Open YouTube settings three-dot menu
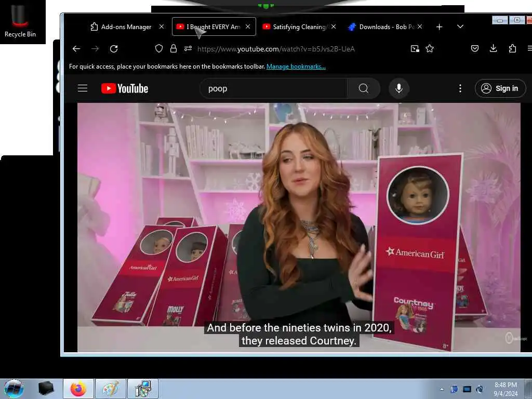This screenshot has height=399, width=532. tap(460, 88)
